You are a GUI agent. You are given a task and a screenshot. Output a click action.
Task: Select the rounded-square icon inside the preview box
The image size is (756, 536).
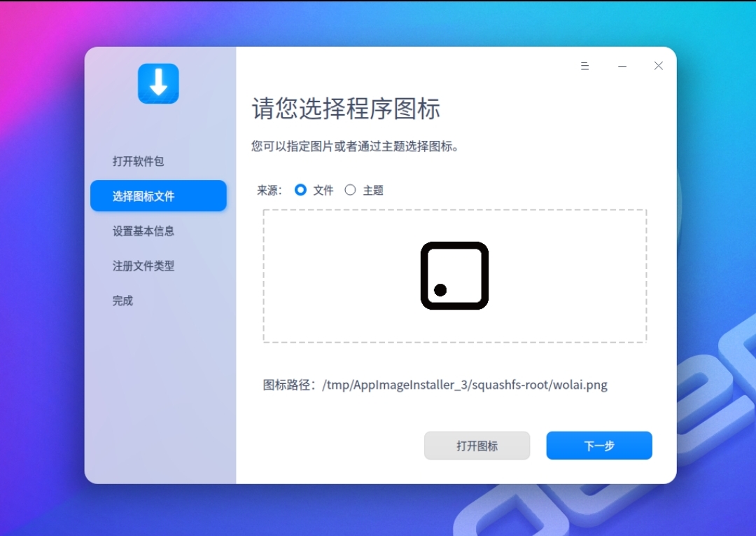click(454, 275)
